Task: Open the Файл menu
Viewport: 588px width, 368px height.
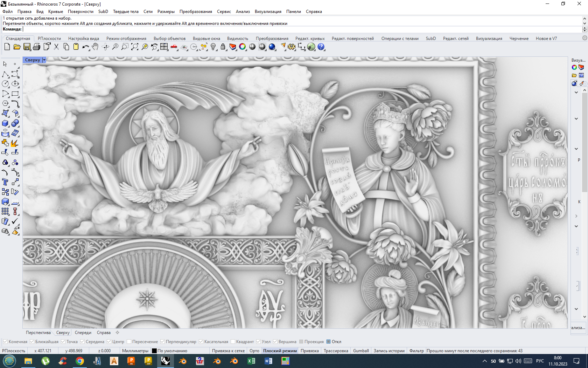Action: [x=7, y=12]
